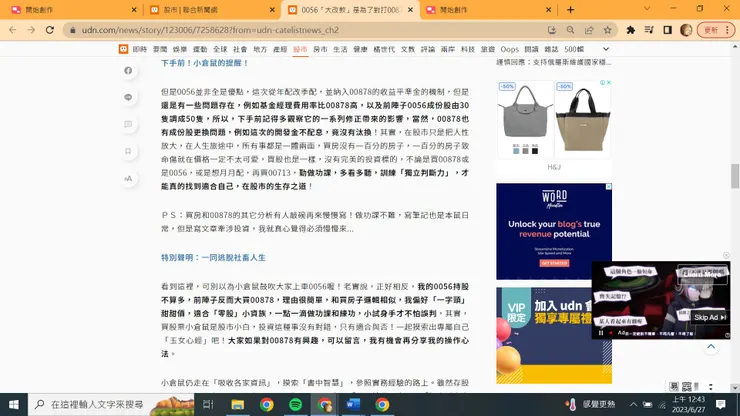Open Windows Start menu
Image resolution: width=740 pixels, height=416 pixels.
pyautogui.click(x=14, y=405)
